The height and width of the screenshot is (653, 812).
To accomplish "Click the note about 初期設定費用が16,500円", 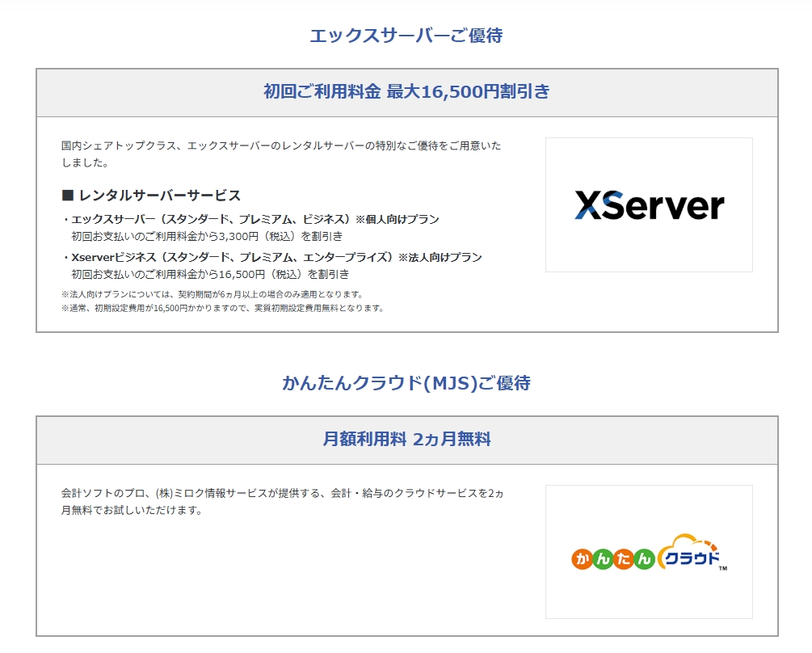I will (222, 308).
